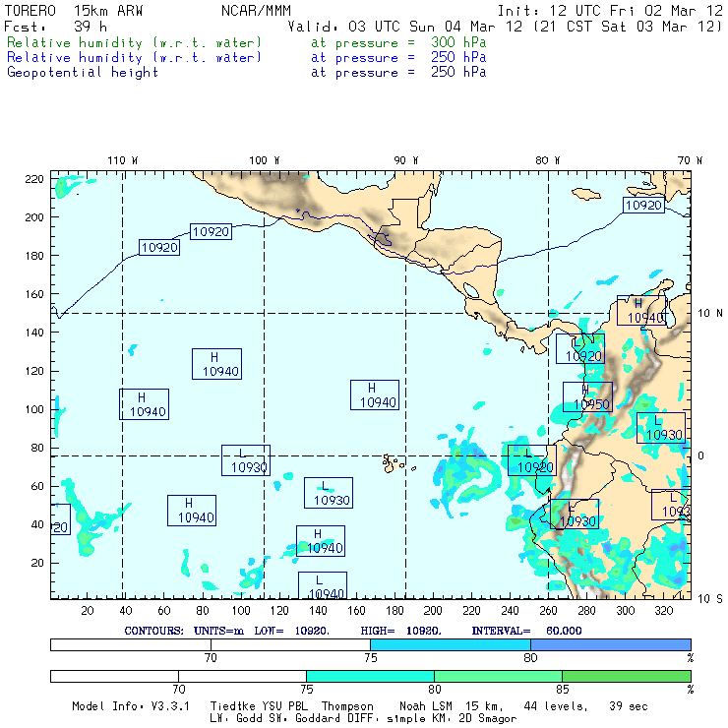728x728 pixels.
Task: Click the '39 sec' timestep text
Action: tap(629, 706)
